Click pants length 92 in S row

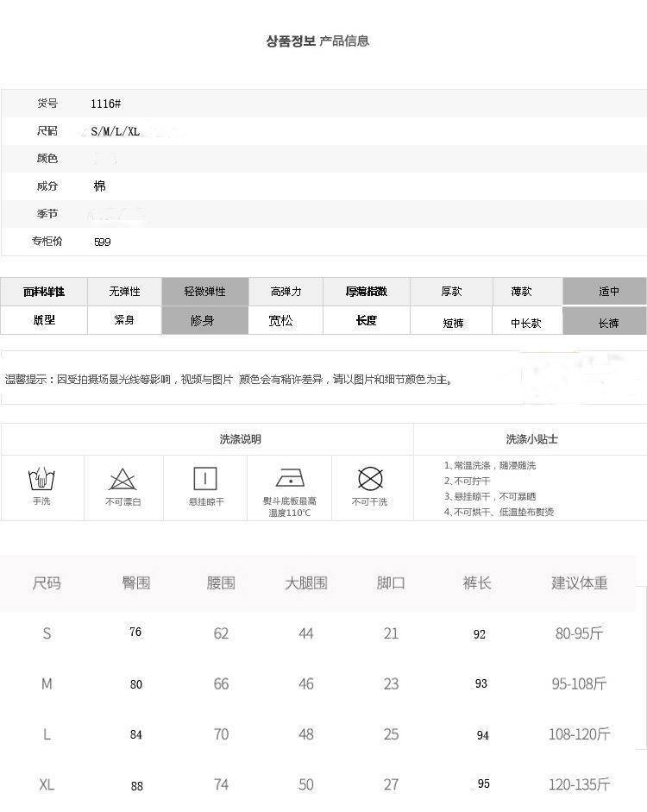tap(480, 634)
